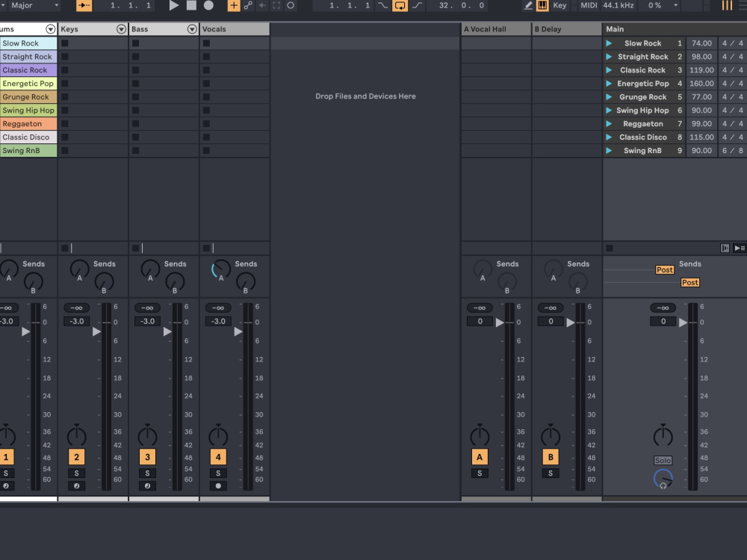
Task: Launch the Straight Rock scene
Action: (609, 57)
